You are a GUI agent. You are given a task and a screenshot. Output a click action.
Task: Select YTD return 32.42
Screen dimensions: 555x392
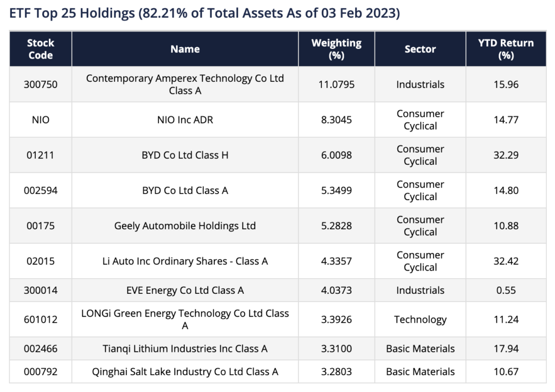coord(506,261)
